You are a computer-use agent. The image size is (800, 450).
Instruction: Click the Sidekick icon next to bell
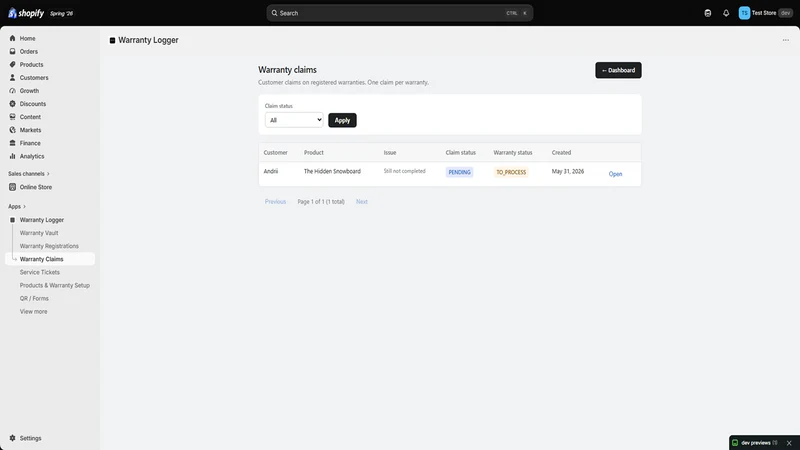pyautogui.click(x=708, y=13)
